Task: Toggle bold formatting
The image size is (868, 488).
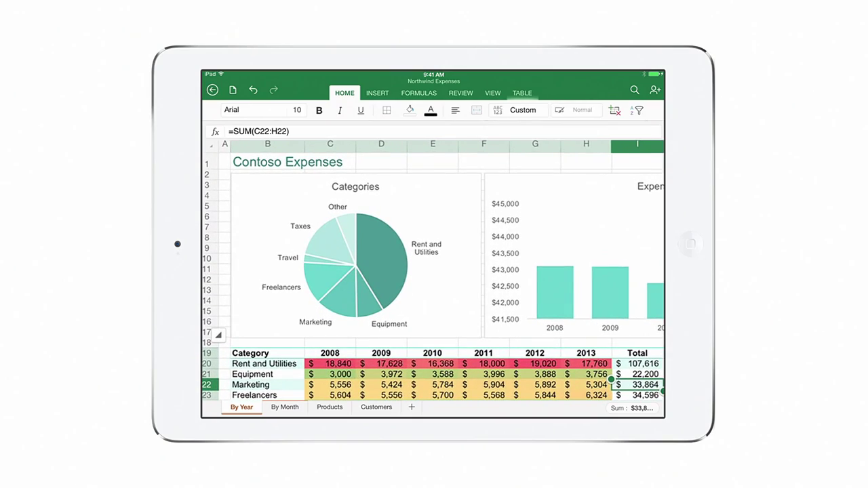Action: [x=319, y=110]
